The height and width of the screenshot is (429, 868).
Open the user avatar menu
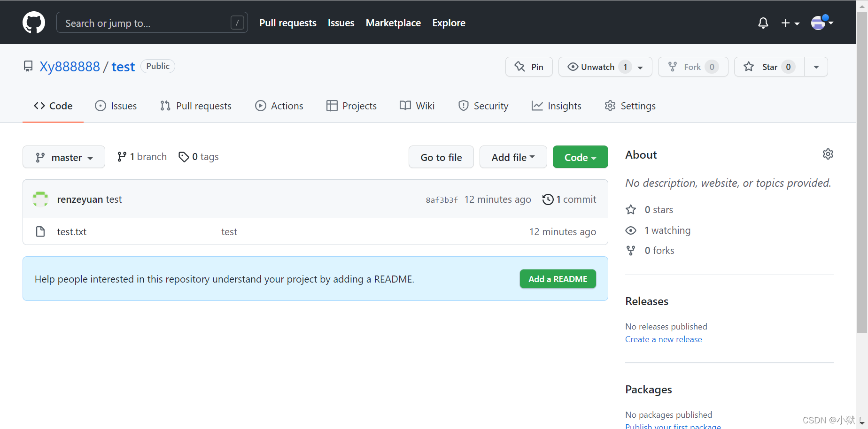coord(822,22)
